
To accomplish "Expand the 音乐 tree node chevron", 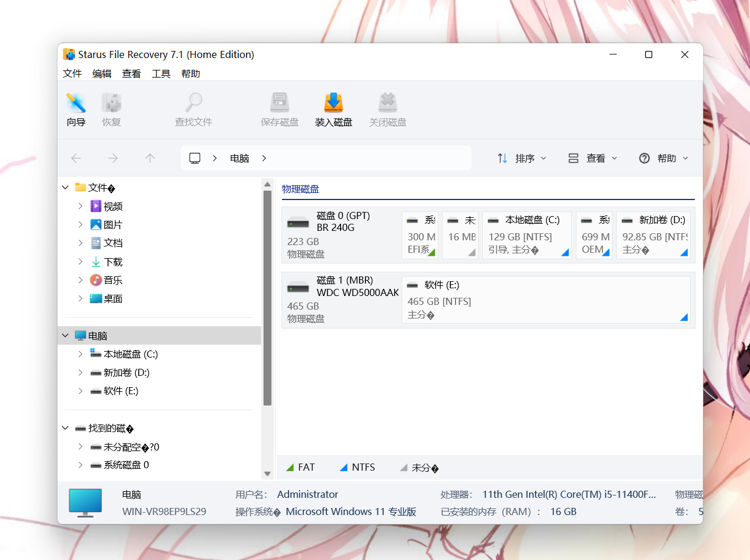I will 80,280.
